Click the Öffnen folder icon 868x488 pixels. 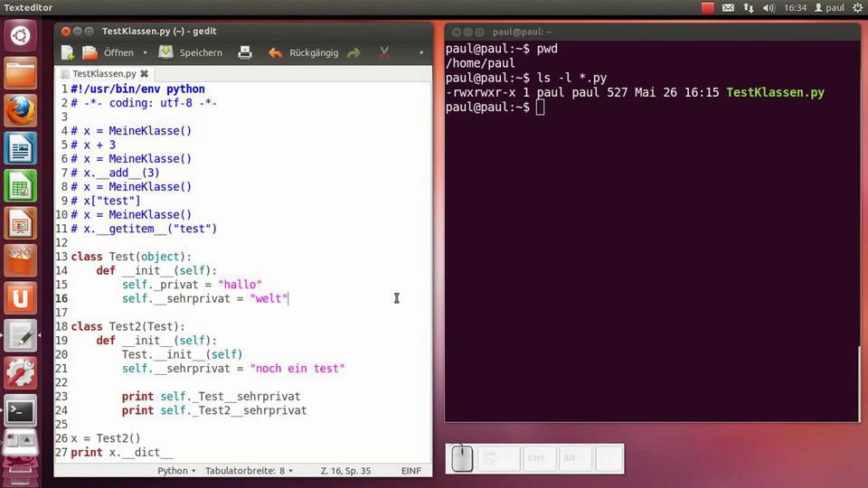[90, 52]
